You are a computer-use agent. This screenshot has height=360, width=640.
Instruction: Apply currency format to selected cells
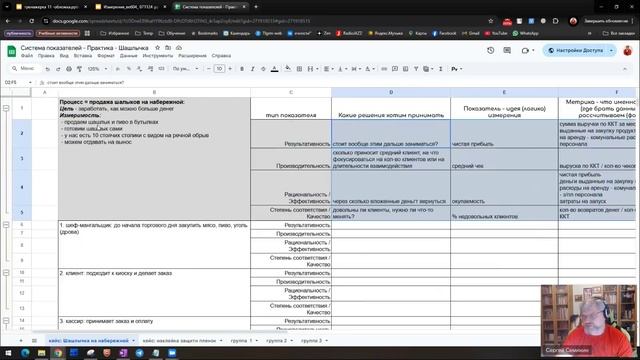coord(118,69)
